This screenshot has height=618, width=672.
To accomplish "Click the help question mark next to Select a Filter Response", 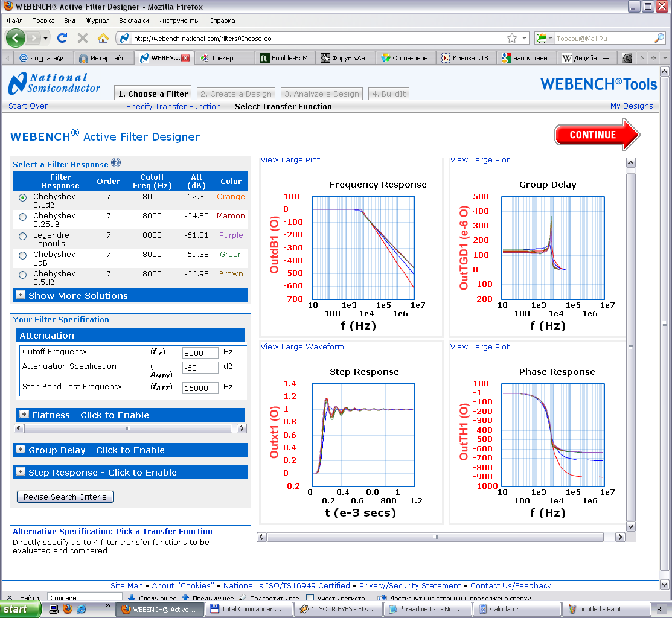I will coord(116,163).
